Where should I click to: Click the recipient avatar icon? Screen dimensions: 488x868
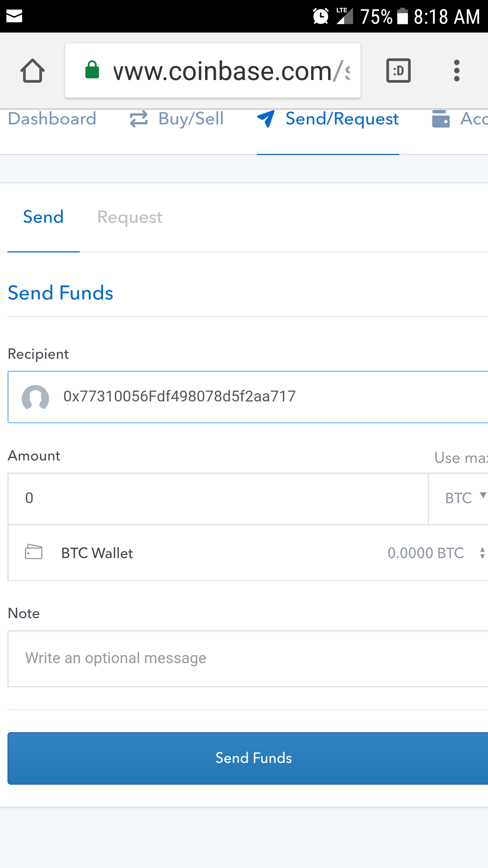[35, 397]
